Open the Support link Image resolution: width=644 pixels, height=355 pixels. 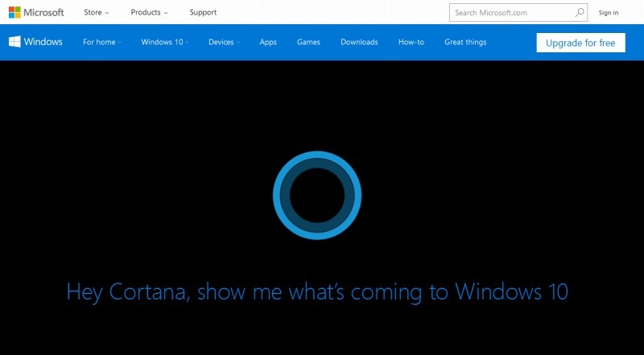(x=203, y=12)
